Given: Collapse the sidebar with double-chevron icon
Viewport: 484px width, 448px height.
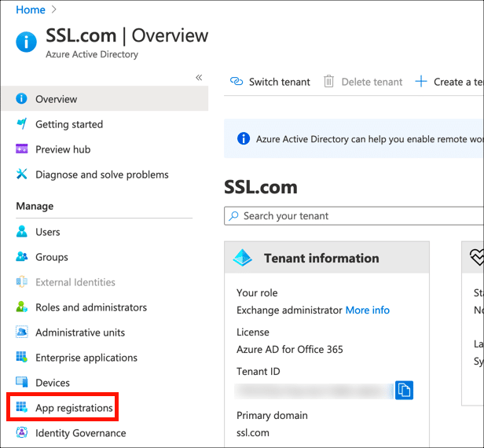Looking at the screenshot, I should pos(199,78).
